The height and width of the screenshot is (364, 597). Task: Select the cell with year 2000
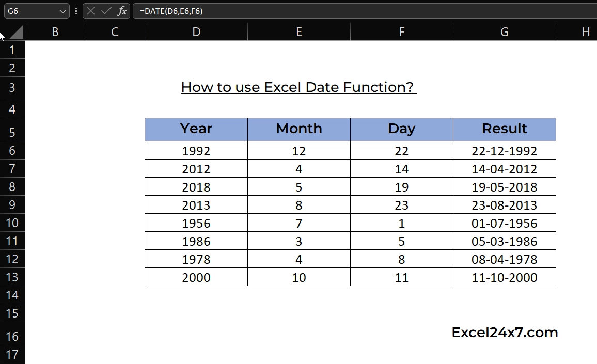[x=196, y=277]
